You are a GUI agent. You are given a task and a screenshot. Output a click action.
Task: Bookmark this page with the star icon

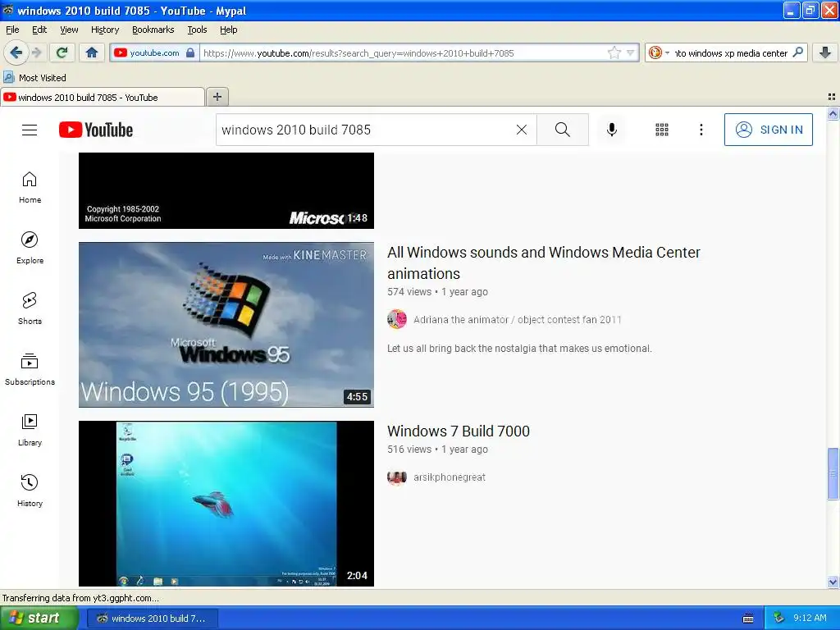coord(614,52)
